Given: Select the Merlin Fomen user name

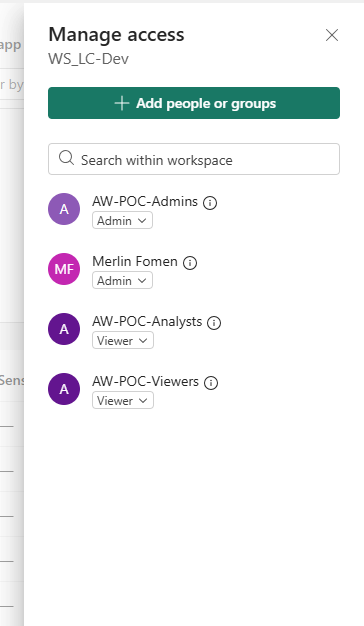Looking at the screenshot, I should point(135,261).
